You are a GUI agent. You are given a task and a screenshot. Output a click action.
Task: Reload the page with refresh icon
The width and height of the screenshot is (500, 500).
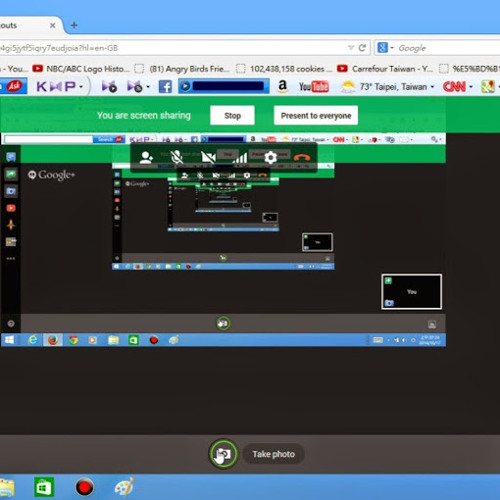point(362,48)
